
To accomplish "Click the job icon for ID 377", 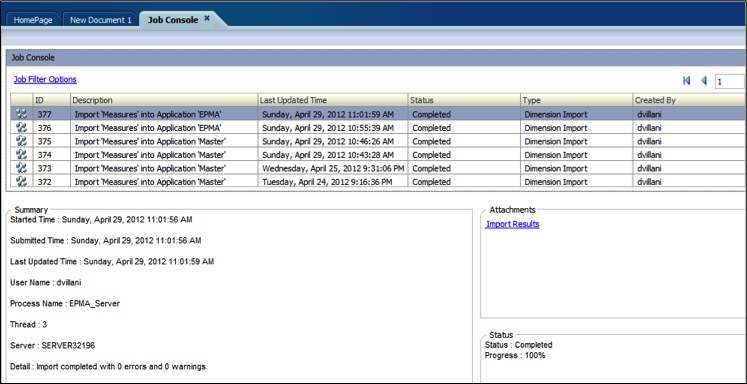I will point(21,114).
